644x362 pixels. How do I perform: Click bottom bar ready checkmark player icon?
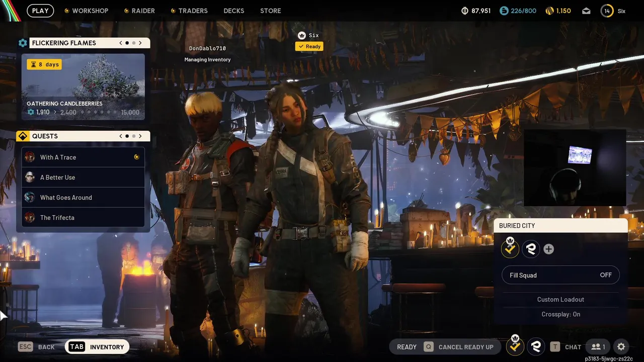(515, 346)
